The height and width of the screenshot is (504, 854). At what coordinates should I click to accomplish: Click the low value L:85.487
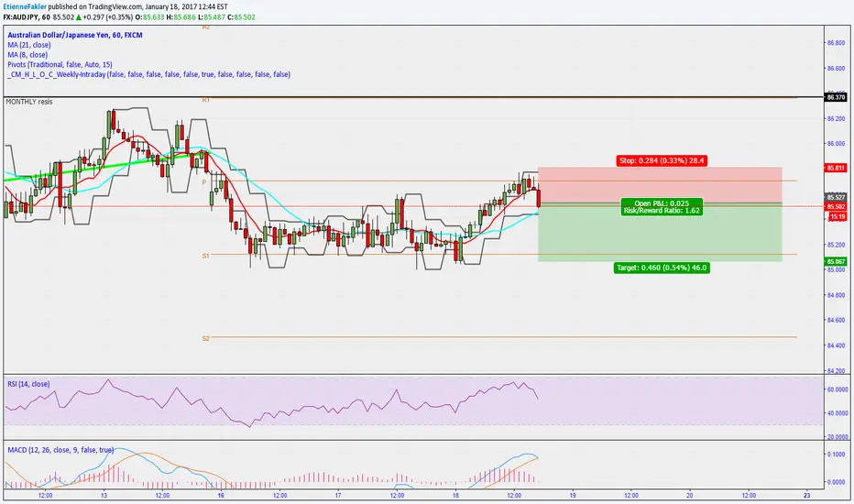coord(211,16)
